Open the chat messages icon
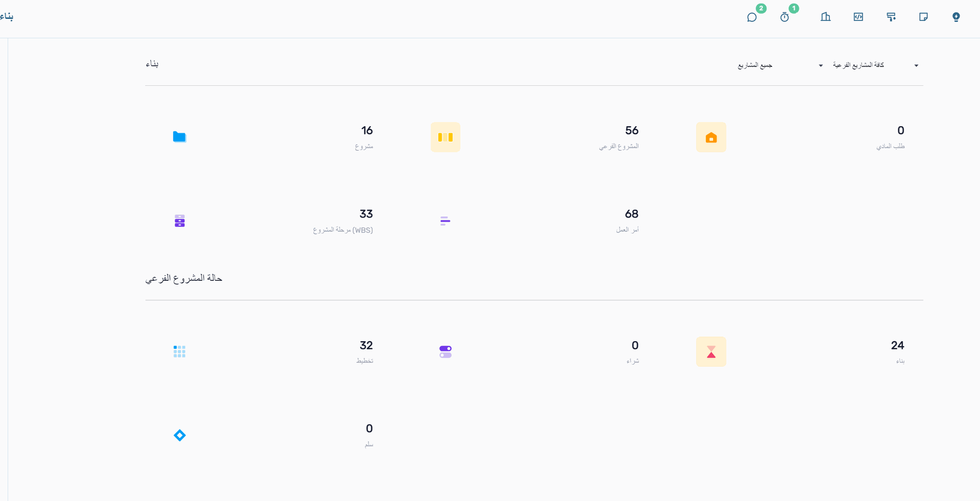Viewport: 980px width, 501px height. click(752, 17)
